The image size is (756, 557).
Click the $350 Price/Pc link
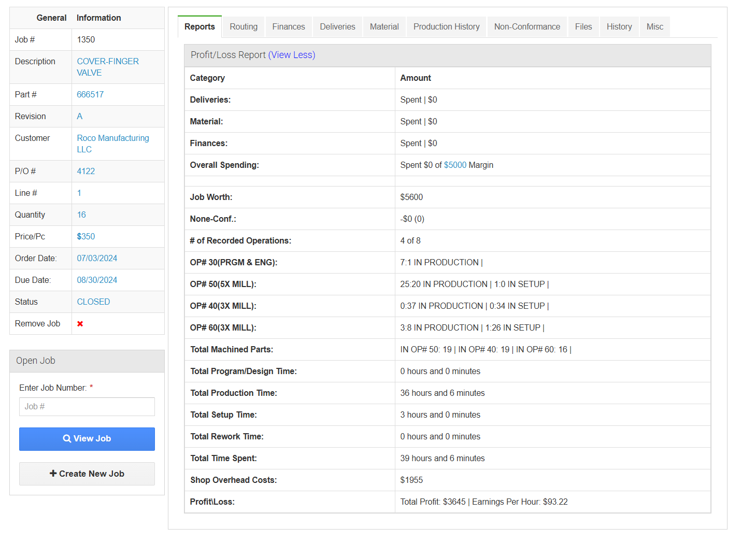[85, 236]
